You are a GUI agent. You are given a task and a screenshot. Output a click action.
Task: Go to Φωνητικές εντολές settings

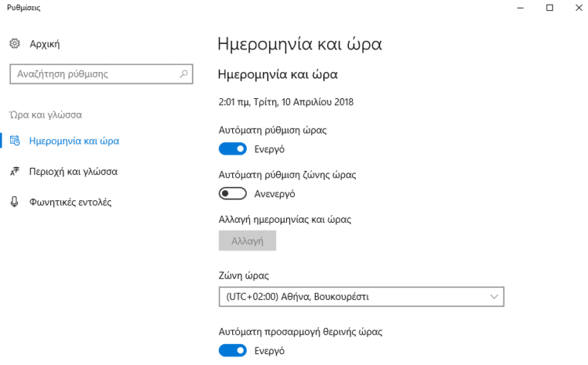point(71,202)
